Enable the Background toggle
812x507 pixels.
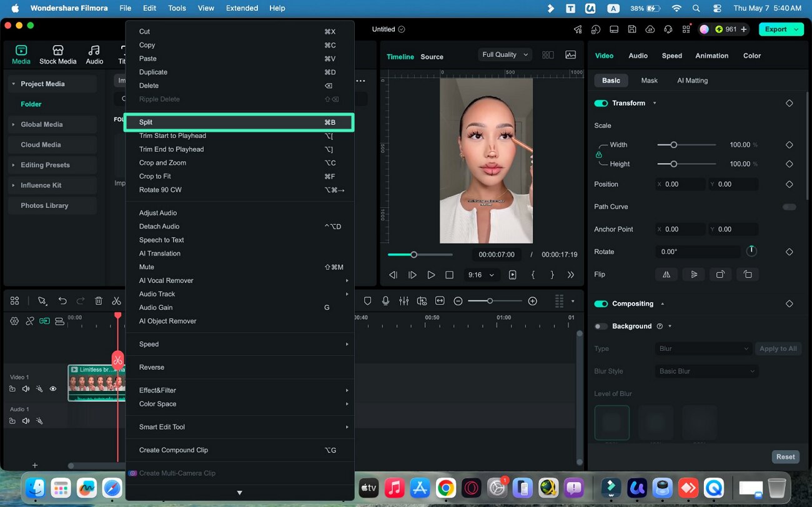click(x=601, y=326)
